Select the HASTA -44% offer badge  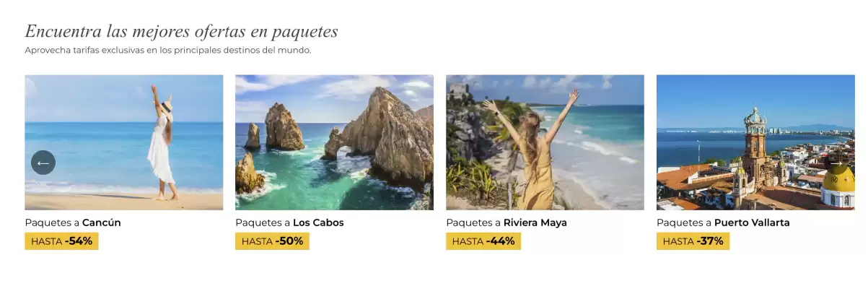[483, 241]
